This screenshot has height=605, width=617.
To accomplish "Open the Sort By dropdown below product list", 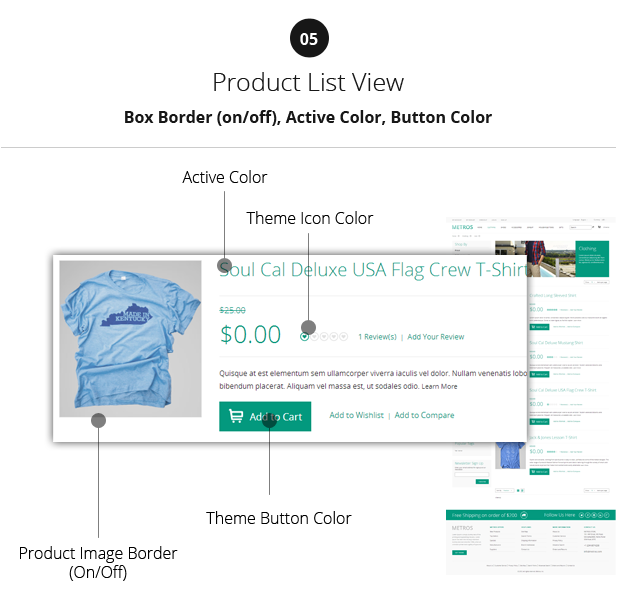I will click(x=505, y=491).
